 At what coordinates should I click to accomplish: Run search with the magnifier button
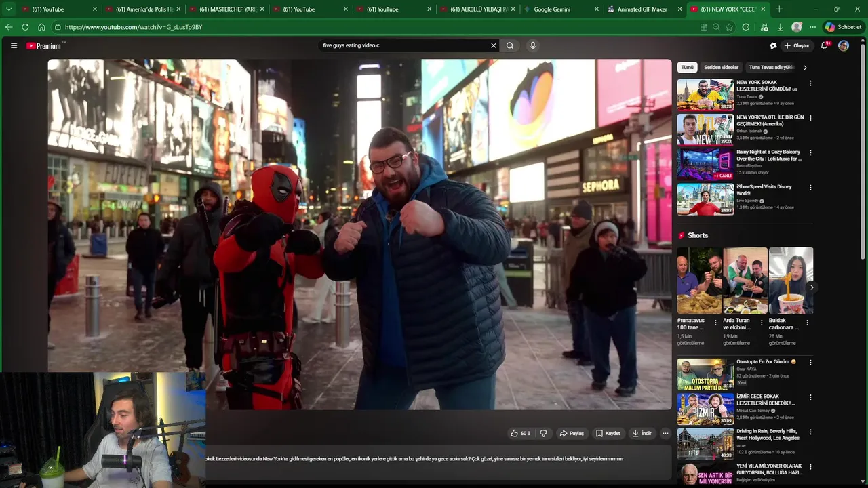(510, 45)
